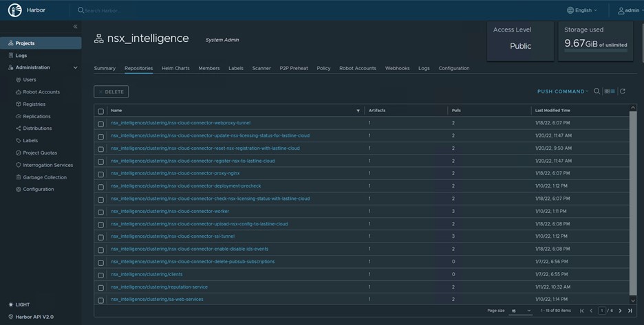
Task: Switch to the Helm Charts tab
Action: (175, 68)
